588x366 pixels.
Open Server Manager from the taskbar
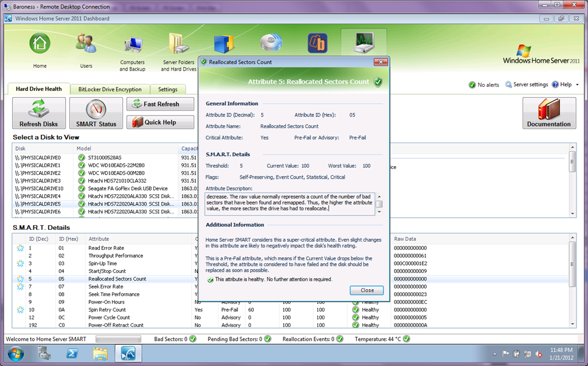(44, 353)
